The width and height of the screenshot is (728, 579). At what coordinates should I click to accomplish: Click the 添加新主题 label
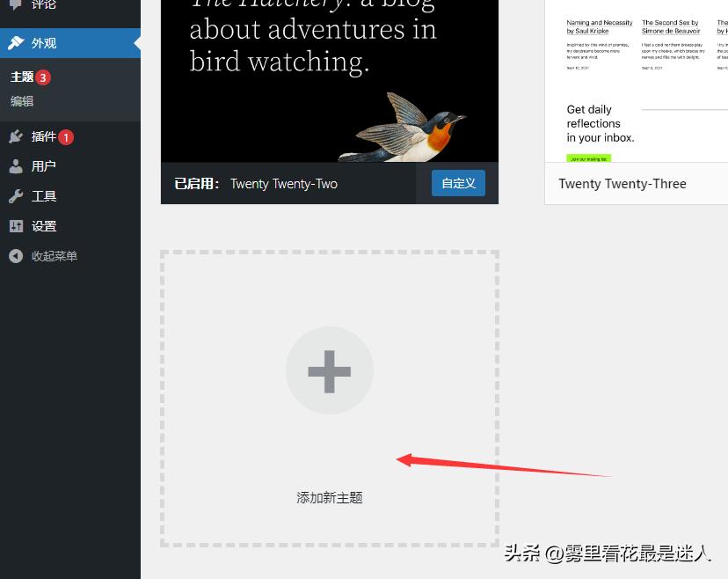click(x=330, y=498)
